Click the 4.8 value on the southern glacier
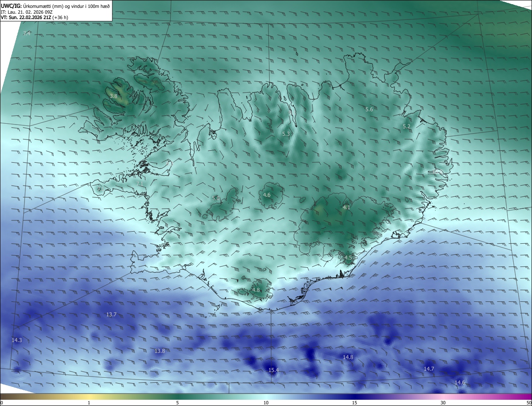 [x=256, y=290]
